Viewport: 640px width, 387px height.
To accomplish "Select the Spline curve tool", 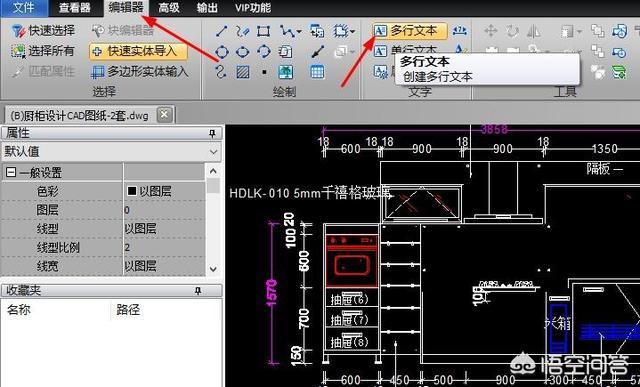I will click(221, 72).
